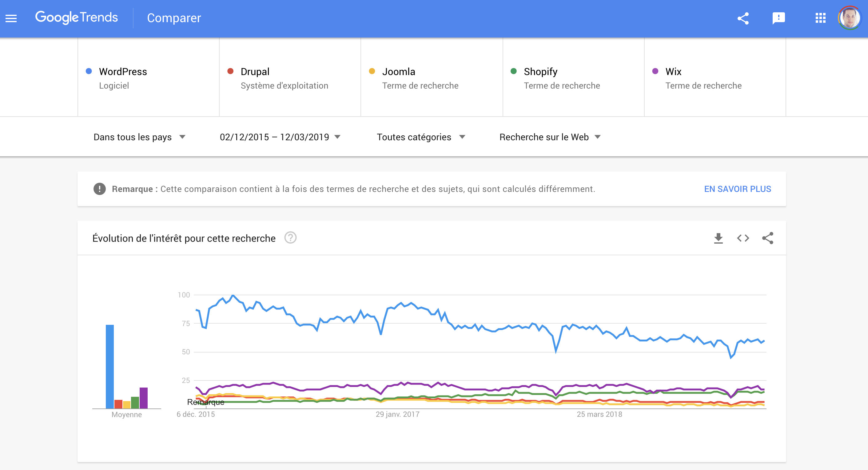This screenshot has height=470, width=868.
Task: Click the blue WordPress color dot
Action: click(89, 71)
